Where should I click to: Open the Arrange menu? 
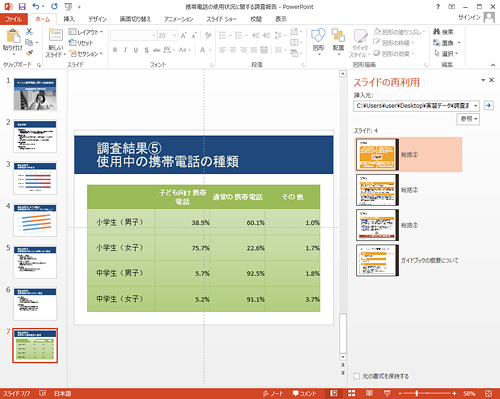(x=338, y=41)
